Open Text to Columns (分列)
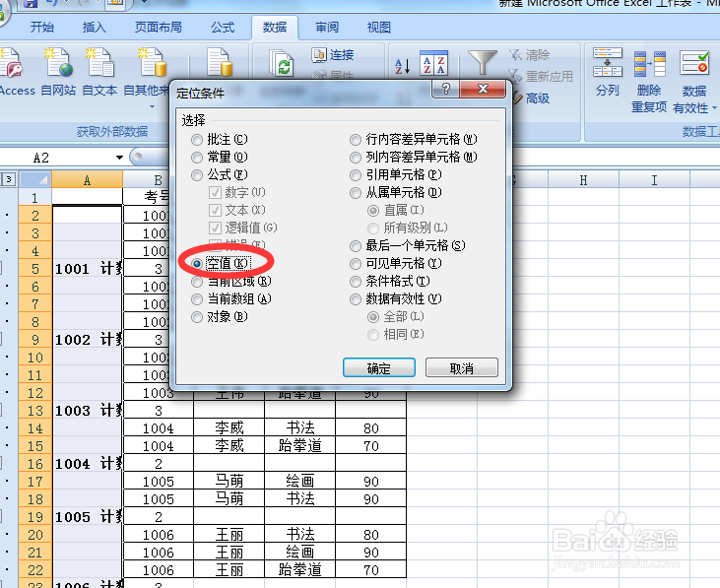The image size is (720, 588). [607, 71]
